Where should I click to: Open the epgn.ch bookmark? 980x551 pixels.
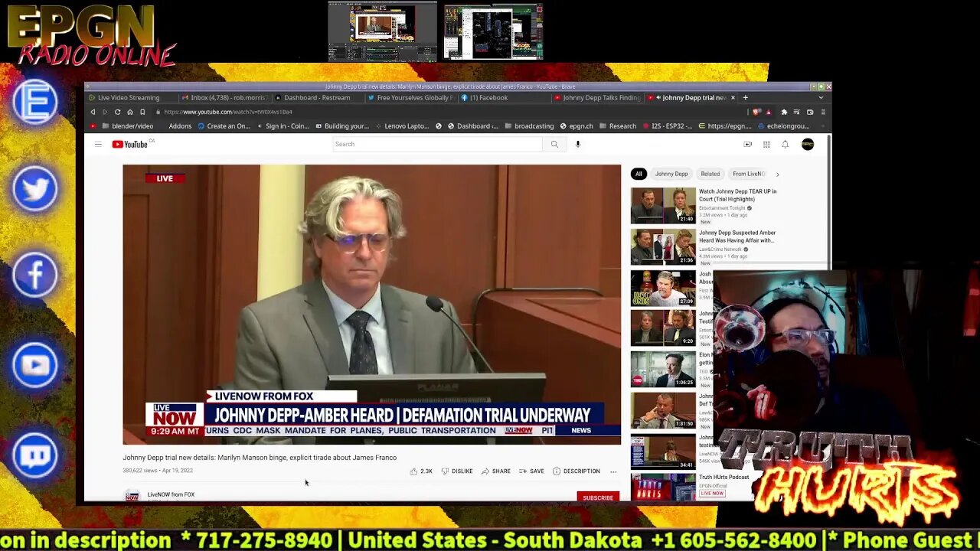[577, 126]
